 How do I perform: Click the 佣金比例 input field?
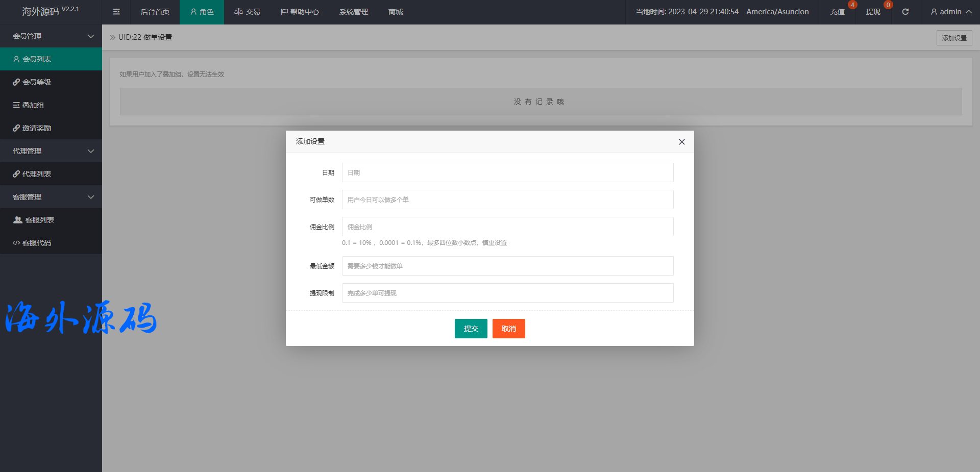click(507, 227)
